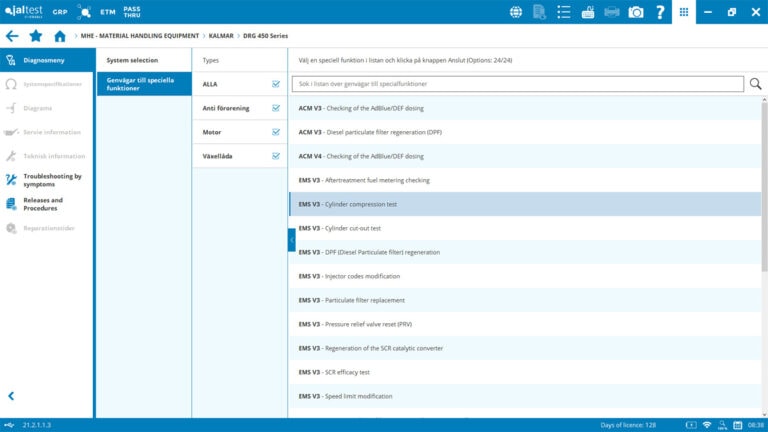Click the USB connection icon in status bar
Screen dimensions: 768x432
pos(9,425)
